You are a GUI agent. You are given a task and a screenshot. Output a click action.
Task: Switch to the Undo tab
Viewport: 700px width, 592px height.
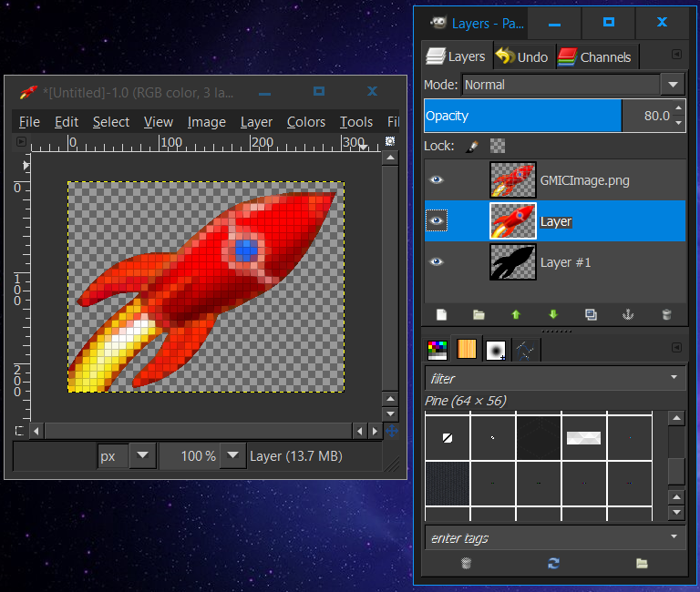523,57
